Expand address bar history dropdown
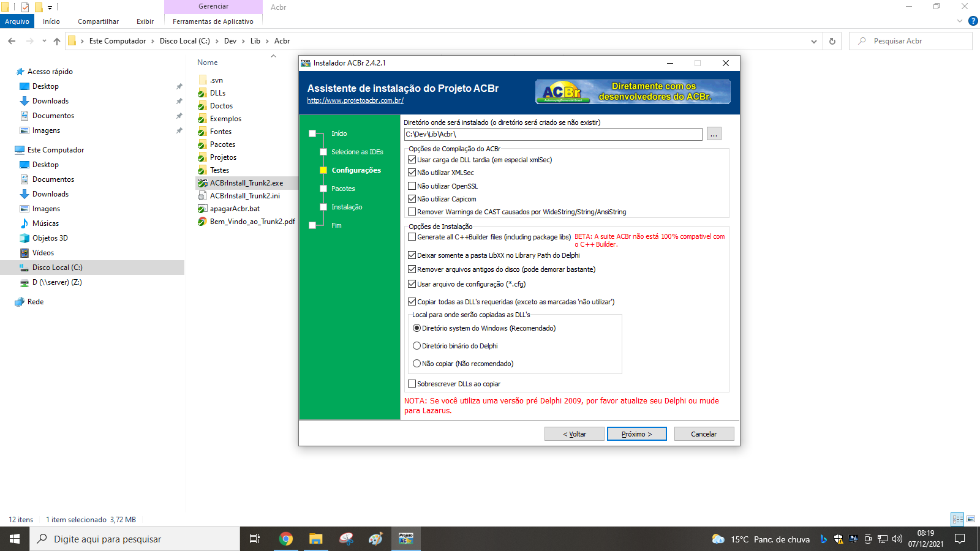Screen dimensions: 980x551 pos(813,41)
